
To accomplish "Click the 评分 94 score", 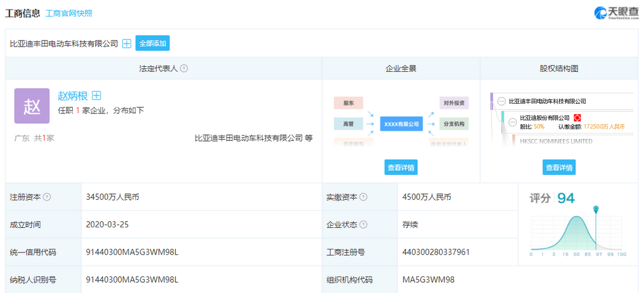I will click(x=552, y=199).
